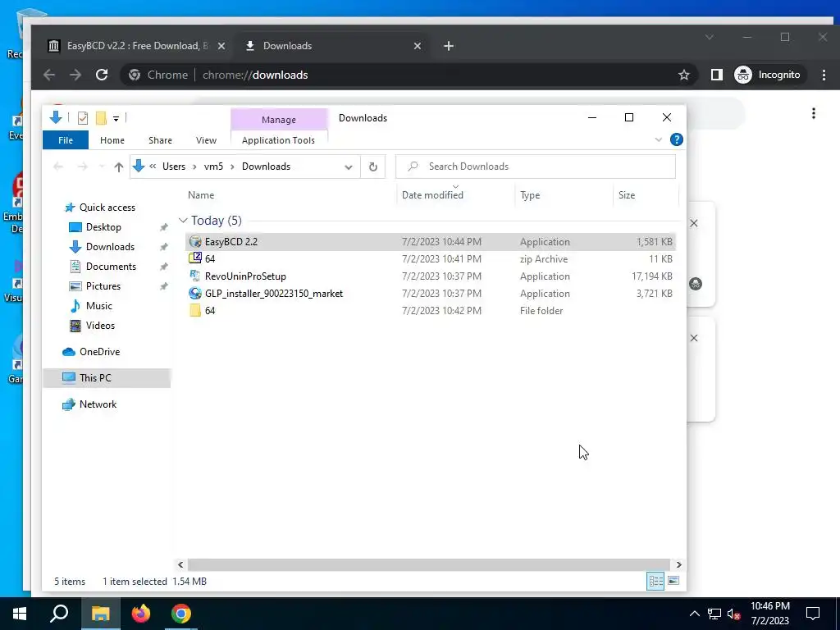Open Documents in navigation pane
The image size is (840, 630).
click(x=111, y=267)
